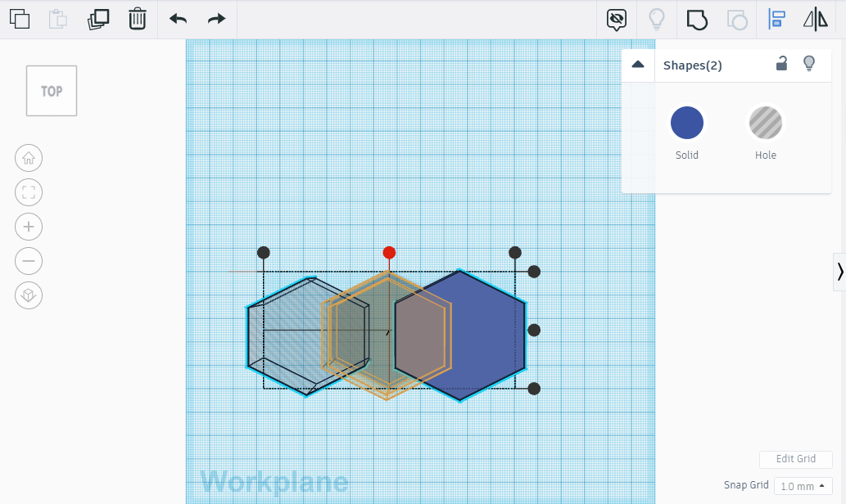
Task: Click the Duplicate and repeat icon
Action: tap(97, 19)
